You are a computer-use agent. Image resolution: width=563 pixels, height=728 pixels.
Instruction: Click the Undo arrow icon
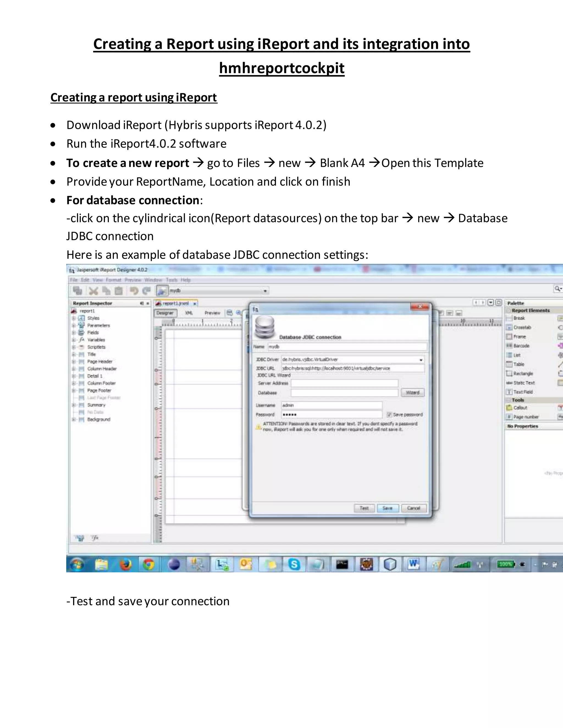pyautogui.click(x=134, y=291)
